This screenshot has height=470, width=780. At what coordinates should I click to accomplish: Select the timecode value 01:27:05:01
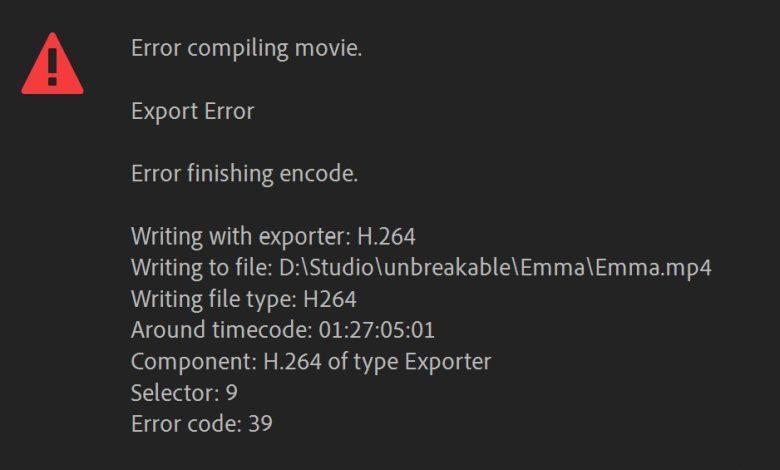point(377,330)
